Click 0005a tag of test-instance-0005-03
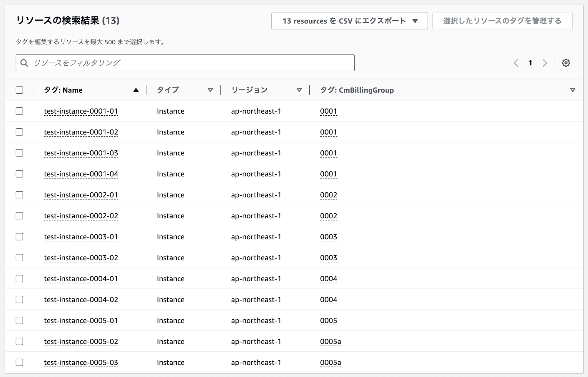Image resolution: width=588 pixels, height=377 pixels. point(330,363)
